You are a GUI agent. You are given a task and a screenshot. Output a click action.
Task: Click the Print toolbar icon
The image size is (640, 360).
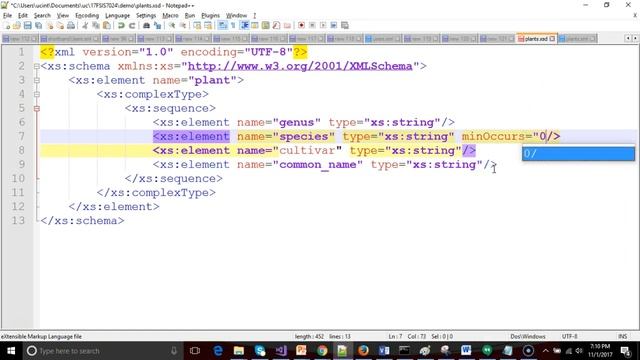point(71,25)
